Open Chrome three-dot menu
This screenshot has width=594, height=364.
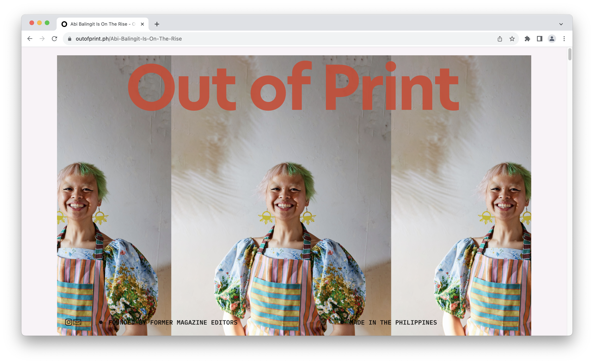[x=564, y=39]
